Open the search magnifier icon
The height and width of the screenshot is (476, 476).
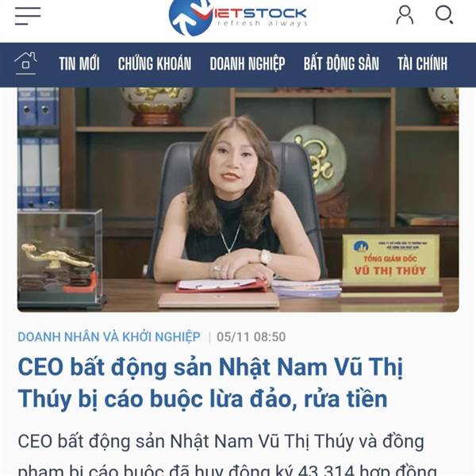444,14
